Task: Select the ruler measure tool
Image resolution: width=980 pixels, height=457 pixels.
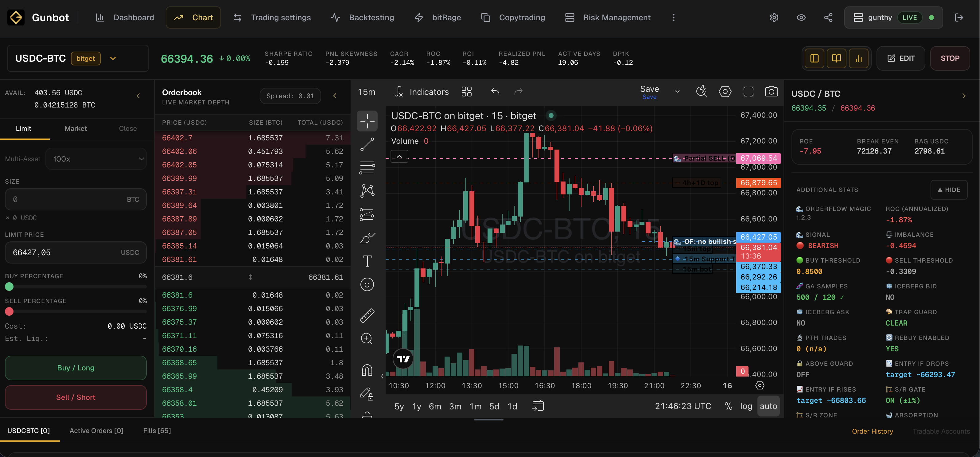Action: point(367,315)
